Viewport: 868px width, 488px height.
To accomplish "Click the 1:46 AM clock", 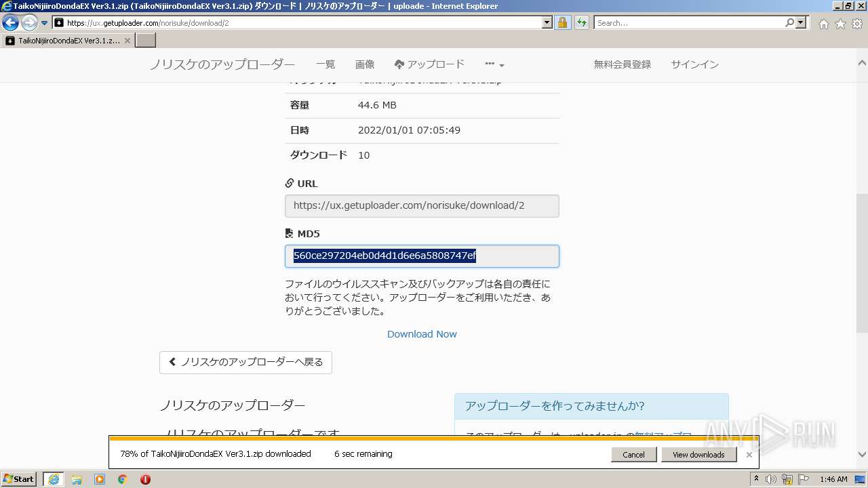I will (x=833, y=479).
